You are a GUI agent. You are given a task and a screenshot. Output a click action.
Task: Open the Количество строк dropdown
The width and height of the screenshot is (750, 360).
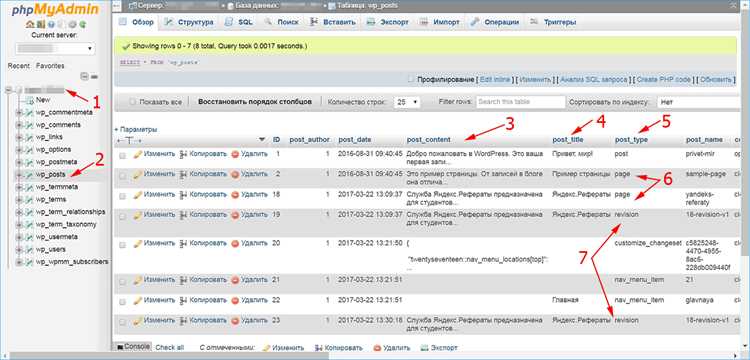[407, 102]
